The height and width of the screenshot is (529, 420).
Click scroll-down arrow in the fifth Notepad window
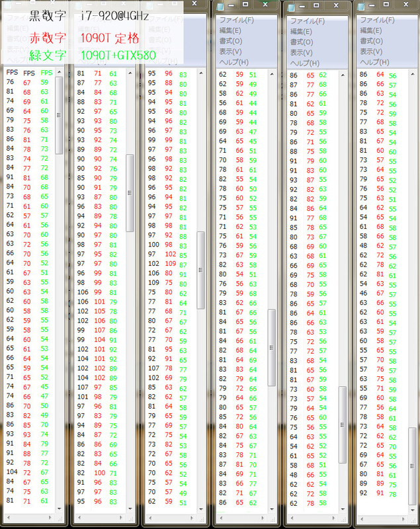click(343, 509)
